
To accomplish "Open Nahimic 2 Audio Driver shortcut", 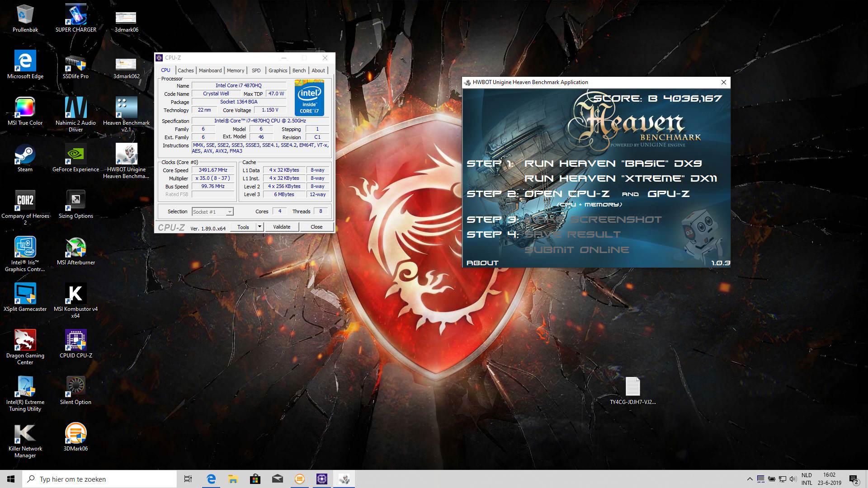I will coord(75,115).
